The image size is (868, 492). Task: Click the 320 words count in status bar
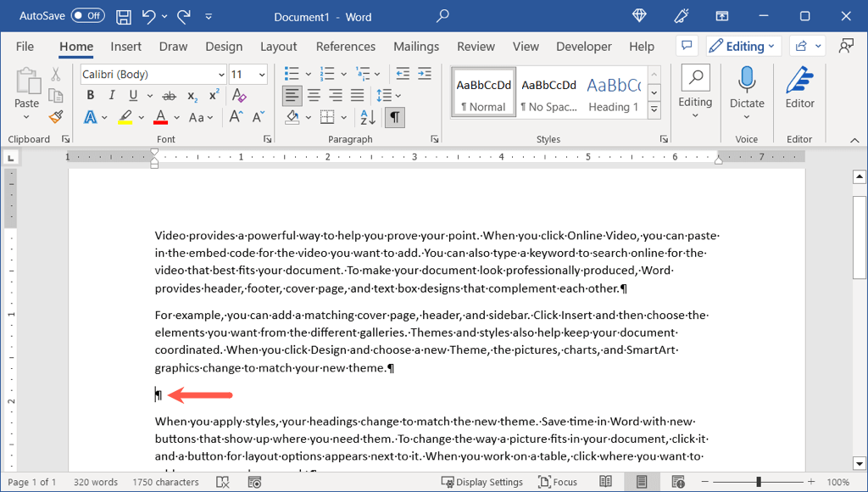coord(95,482)
